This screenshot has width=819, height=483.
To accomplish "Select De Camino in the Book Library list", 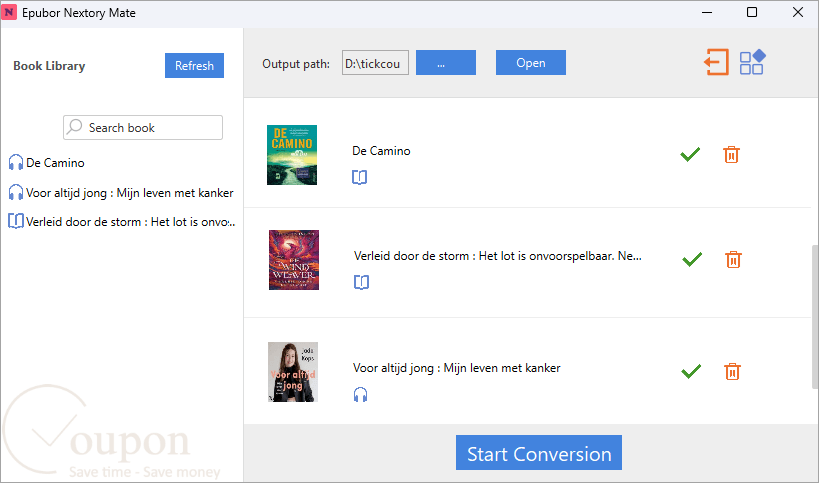I will click(x=55, y=163).
